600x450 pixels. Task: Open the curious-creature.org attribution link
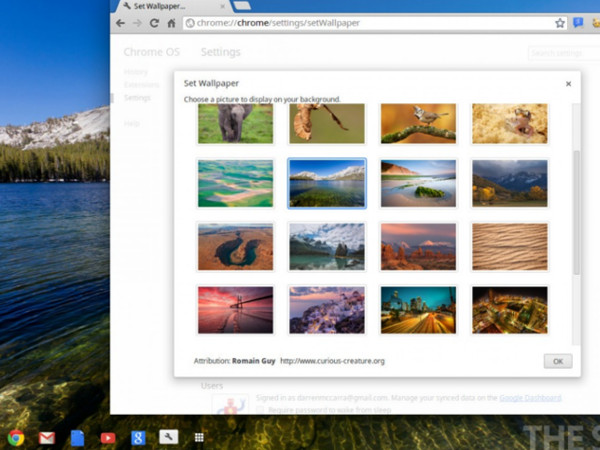pyautogui.click(x=332, y=361)
